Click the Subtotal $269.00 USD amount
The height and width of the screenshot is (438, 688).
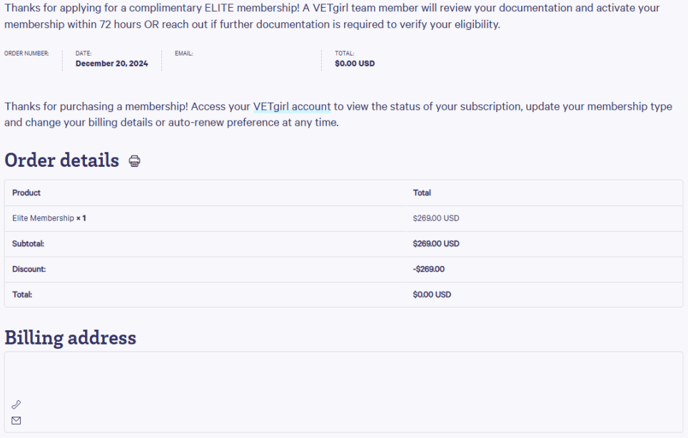(436, 244)
